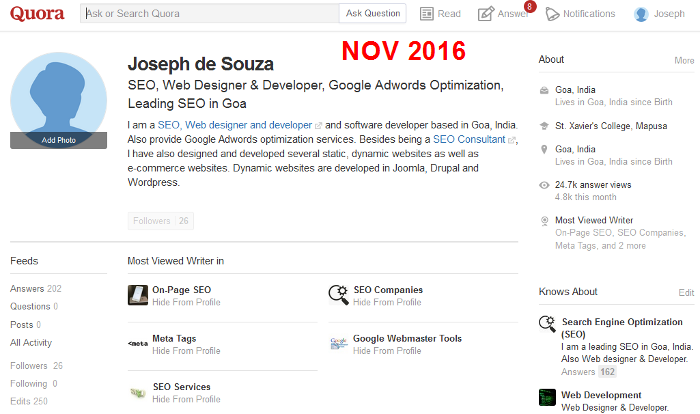
Task: Open Search Engine Optimization (SEO) topic
Action: 622,328
